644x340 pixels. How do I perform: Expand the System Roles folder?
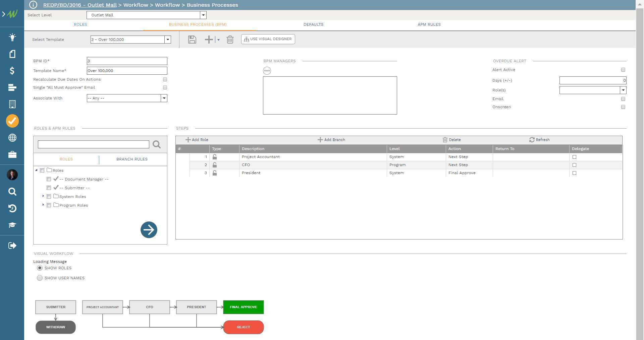(x=43, y=196)
